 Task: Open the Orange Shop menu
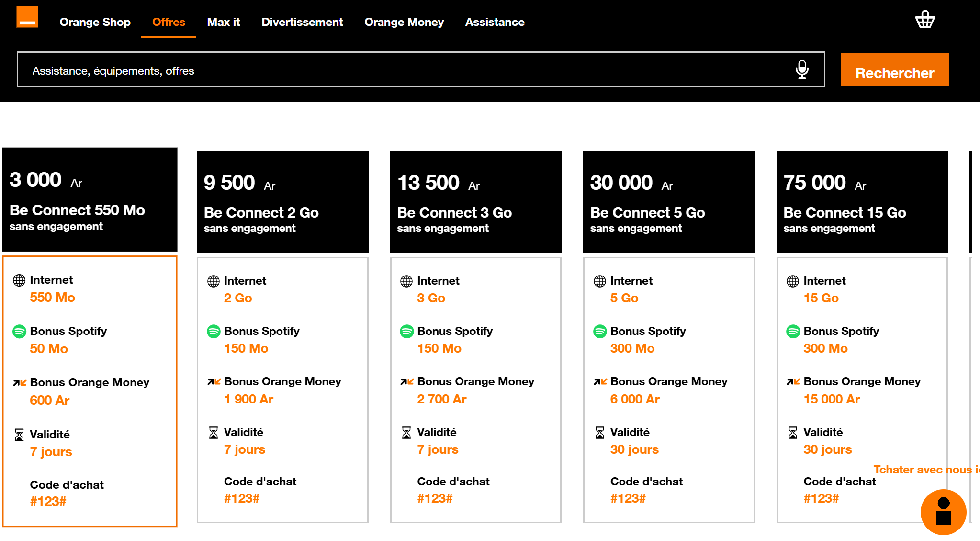pyautogui.click(x=95, y=22)
